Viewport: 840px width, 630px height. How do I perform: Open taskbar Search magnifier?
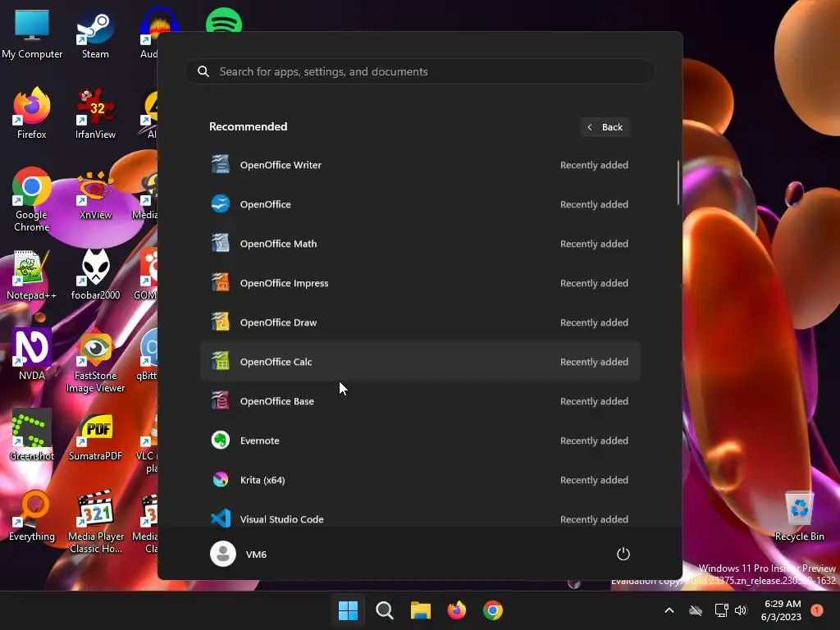click(384, 610)
